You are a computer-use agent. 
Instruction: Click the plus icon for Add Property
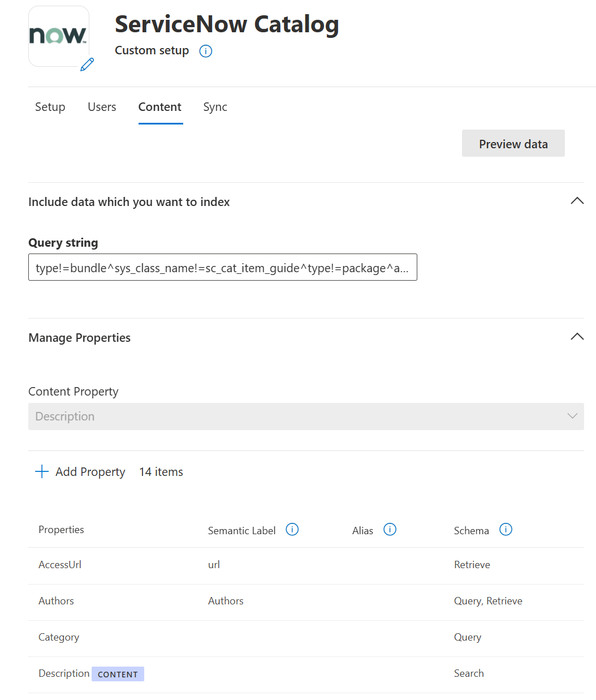(x=42, y=471)
